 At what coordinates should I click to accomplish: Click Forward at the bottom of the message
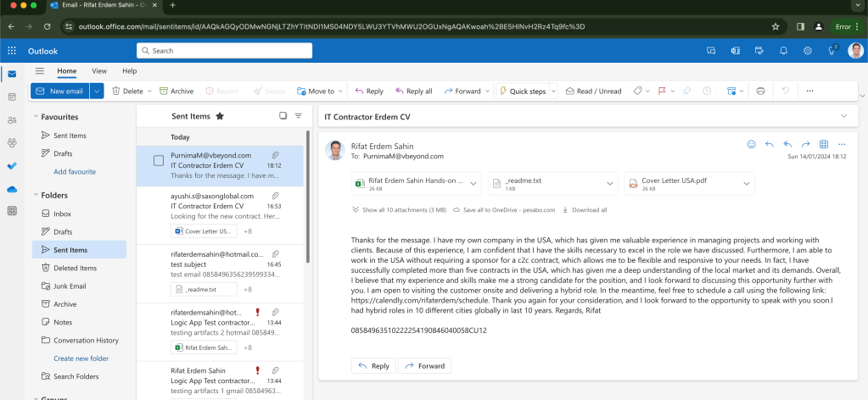[425, 366]
